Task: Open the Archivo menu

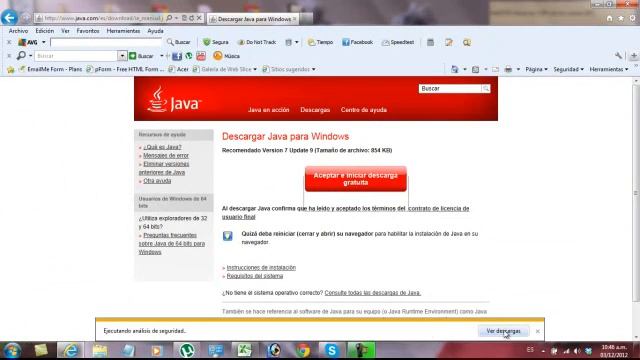Action: [18, 31]
